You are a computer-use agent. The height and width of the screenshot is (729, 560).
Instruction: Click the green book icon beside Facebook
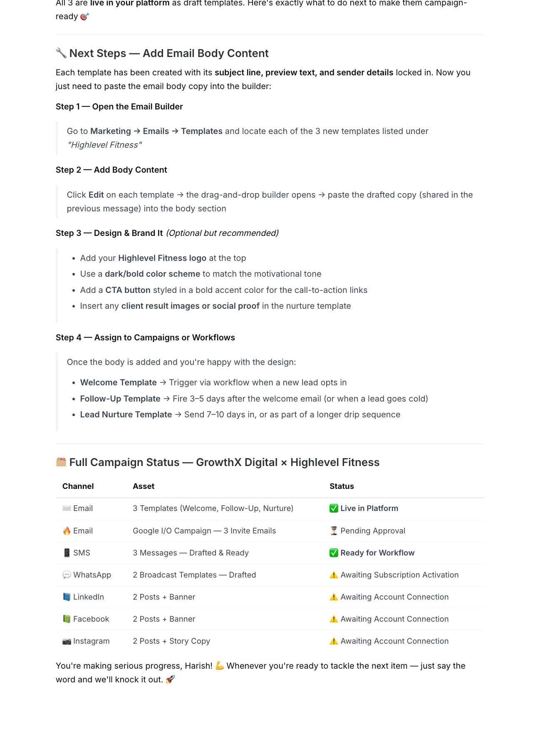click(67, 619)
